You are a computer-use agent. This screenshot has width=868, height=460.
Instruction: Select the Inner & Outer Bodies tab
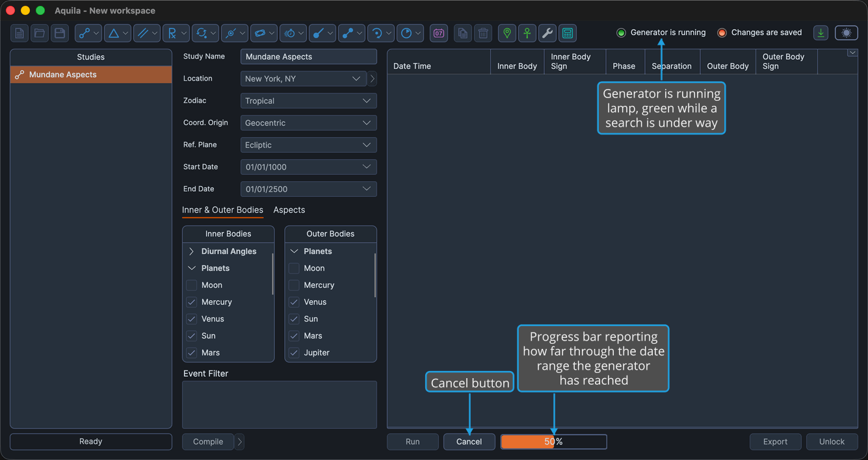(x=222, y=210)
